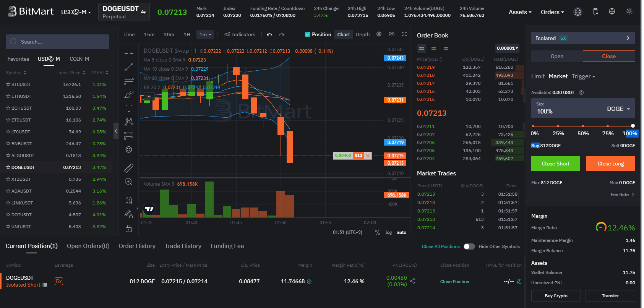This screenshot has height=308, width=644.
Task: Show only bids in order book
Action: [434, 48]
